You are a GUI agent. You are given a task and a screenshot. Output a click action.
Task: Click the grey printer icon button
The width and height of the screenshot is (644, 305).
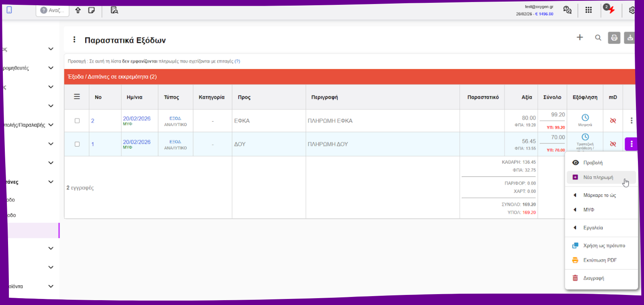[614, 38]
